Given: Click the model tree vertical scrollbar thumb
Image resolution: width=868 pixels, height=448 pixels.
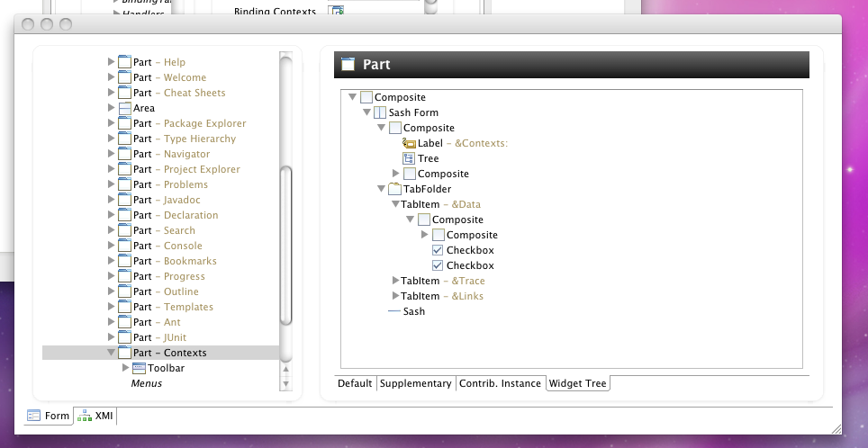Looking at the screenshot, I should pyautogui.click(x=285, y=246).
